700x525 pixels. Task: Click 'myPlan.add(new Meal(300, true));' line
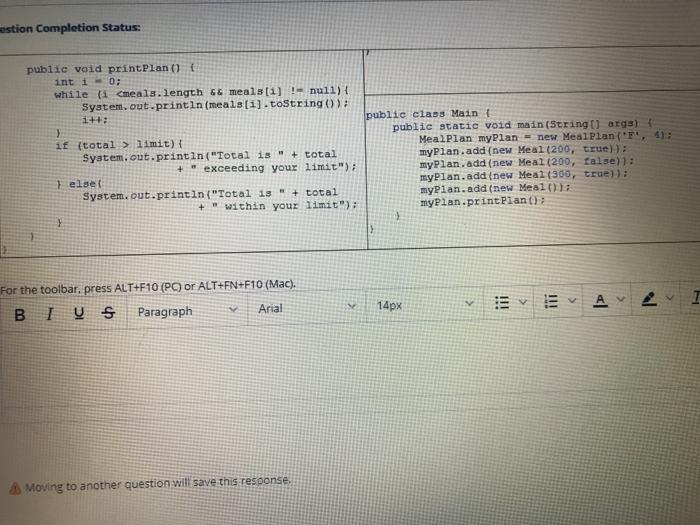point(524,175)
